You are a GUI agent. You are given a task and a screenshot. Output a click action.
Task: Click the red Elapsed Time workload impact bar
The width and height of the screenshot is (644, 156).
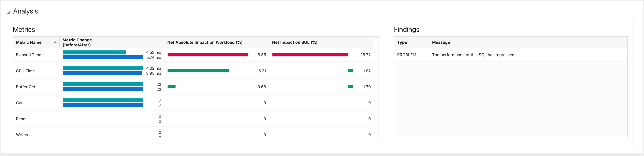pyautogui.click(x=208, y=55)
